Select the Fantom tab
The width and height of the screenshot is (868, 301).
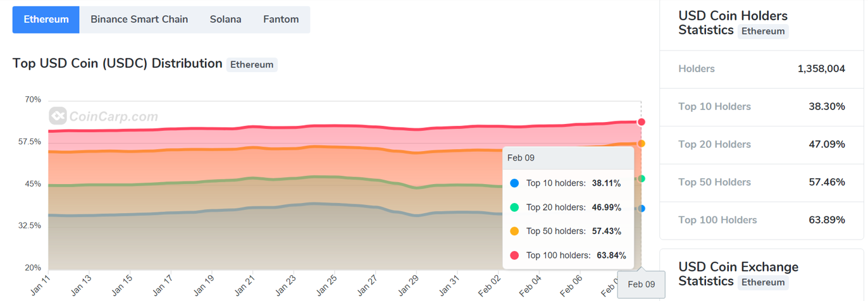coord(281,20)
